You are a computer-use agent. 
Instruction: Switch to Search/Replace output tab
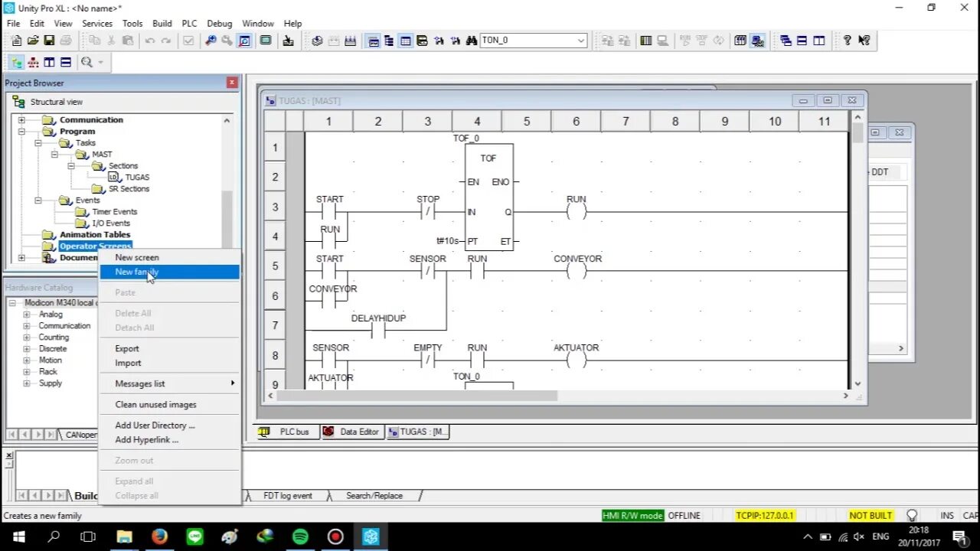click(x=374, y=496)
